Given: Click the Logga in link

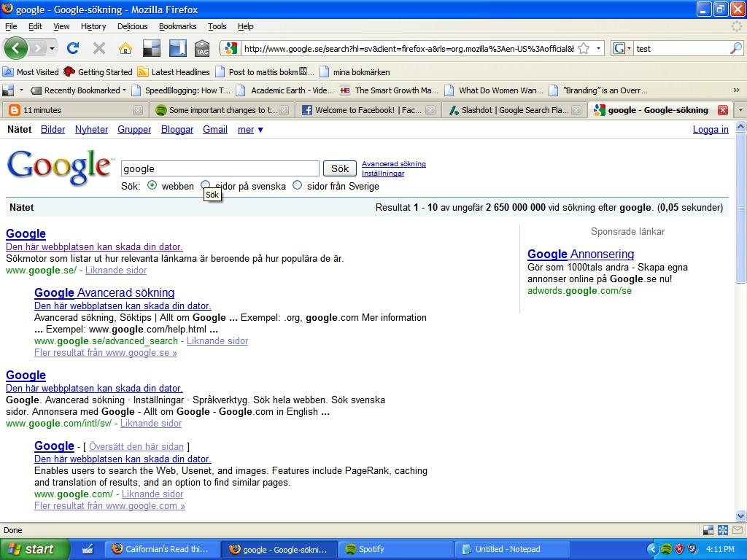Looking at the screenshot, I should [x=711, y=130].
